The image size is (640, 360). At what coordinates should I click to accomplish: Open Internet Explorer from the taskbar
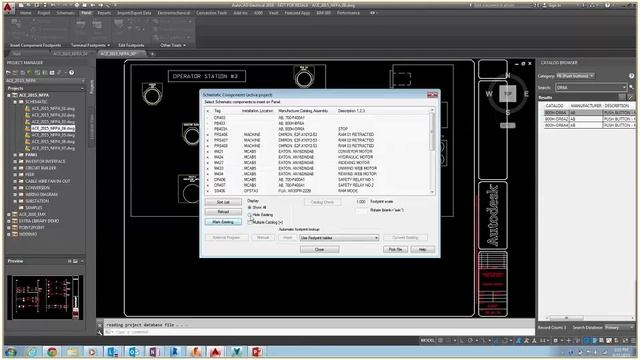pyautogui.click(x=32, y=352)
